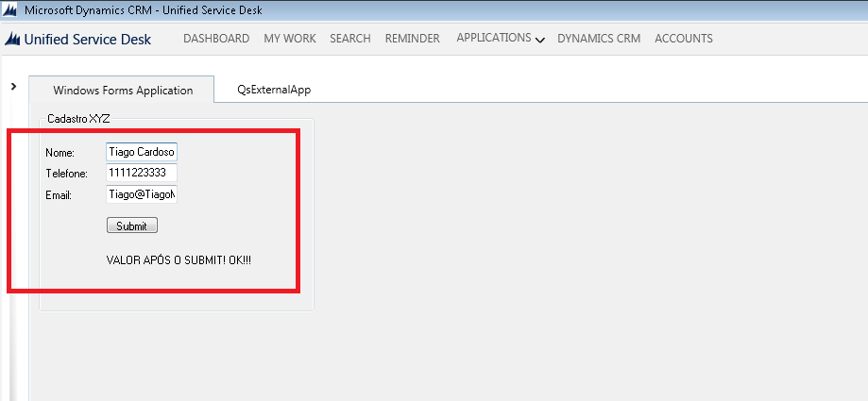Click the Nome field label
Viewport: 868px width, 401px height.
click(x=60, y=153)
